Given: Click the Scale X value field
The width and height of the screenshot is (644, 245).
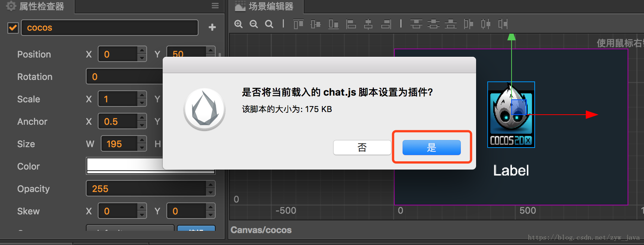Looking at the screenshot, I should coord(118,99).
